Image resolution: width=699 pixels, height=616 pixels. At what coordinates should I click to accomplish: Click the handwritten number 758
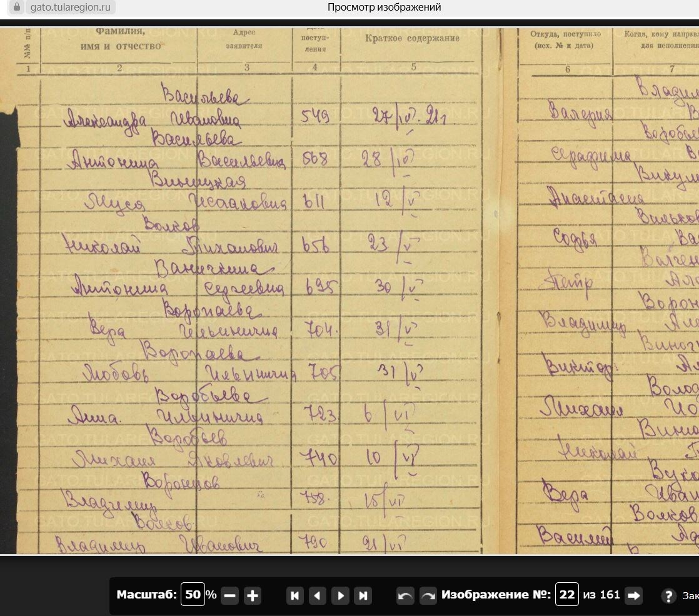tap(314, 497)
